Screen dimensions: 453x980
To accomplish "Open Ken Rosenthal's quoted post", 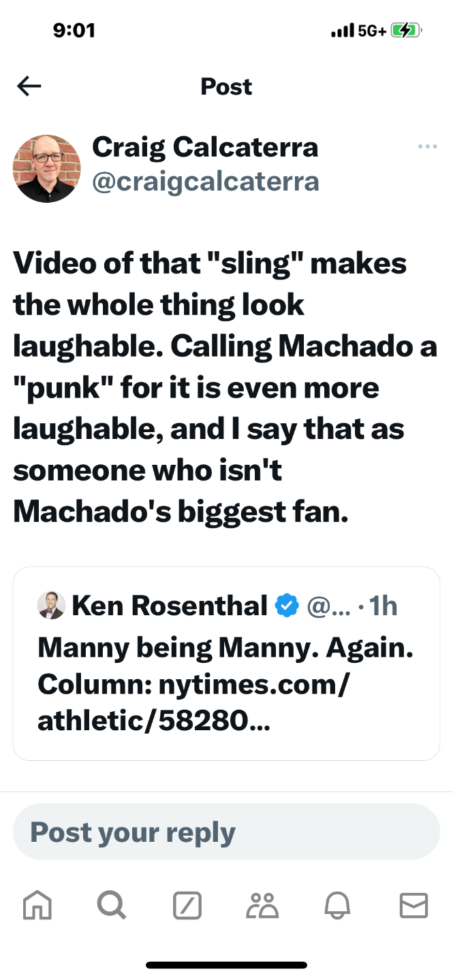I will (x=226, y=742).
